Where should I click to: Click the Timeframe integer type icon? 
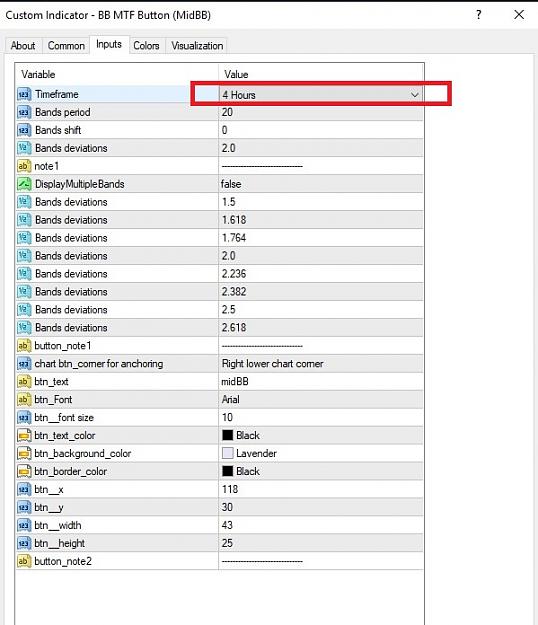(24, 94)
